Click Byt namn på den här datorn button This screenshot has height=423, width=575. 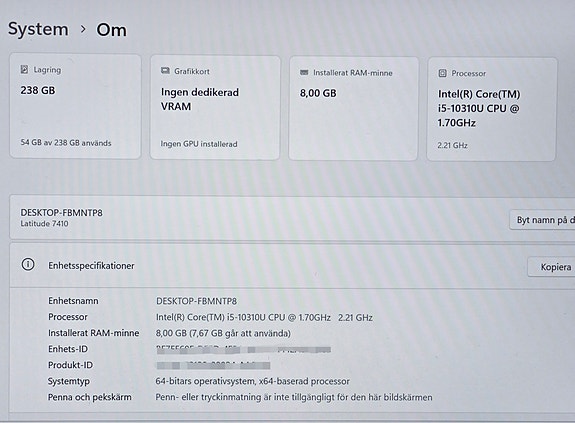(542, 220)
